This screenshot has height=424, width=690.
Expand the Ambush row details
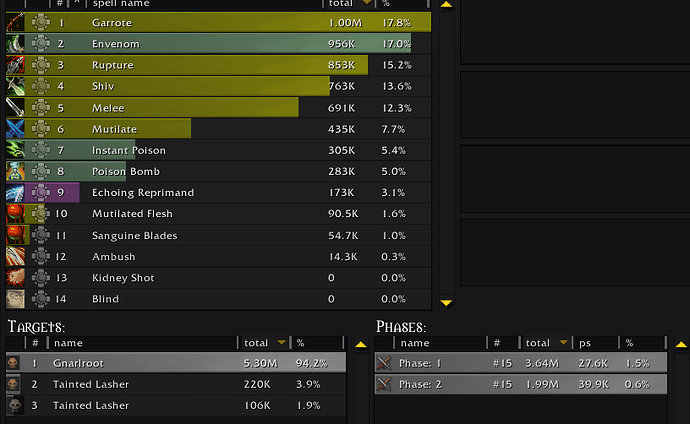click(40, 256)
